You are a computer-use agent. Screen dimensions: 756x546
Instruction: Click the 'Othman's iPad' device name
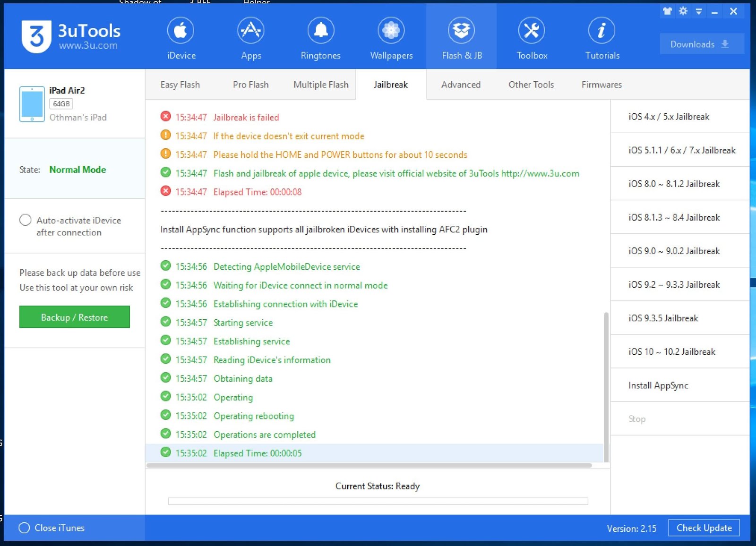78,117
